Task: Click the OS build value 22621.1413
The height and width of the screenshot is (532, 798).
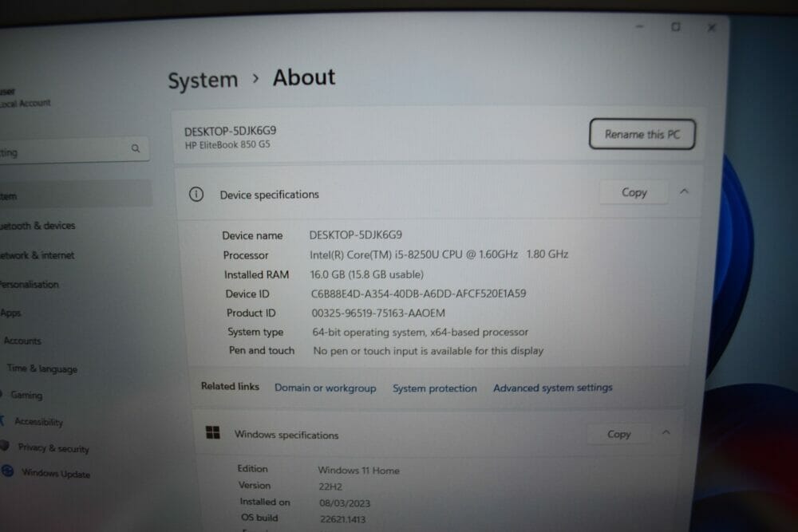Action: pos(342,519)
